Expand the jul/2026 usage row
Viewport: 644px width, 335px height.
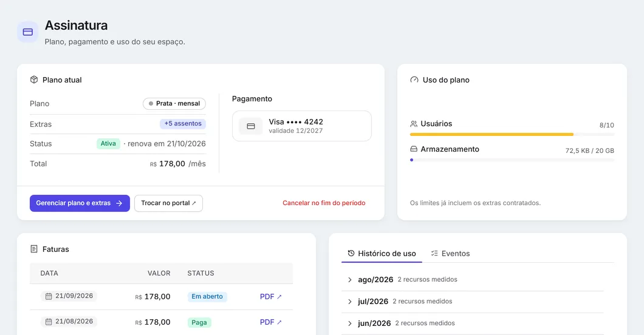[x=472, y=302]
